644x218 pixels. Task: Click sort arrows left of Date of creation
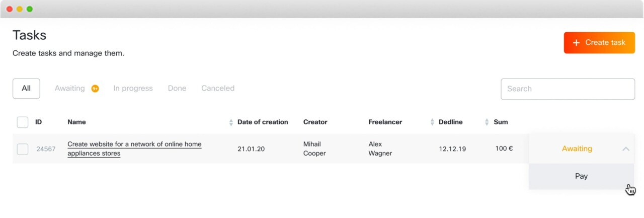click(231, 122)
